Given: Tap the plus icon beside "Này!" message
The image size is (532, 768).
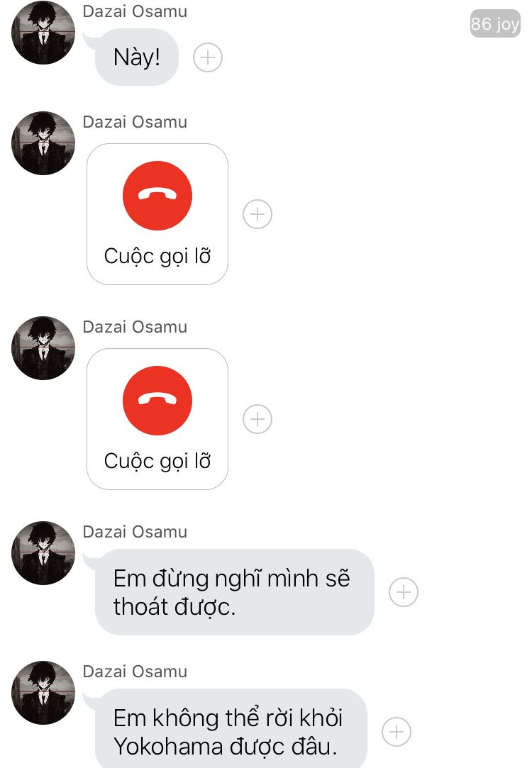Looking at the screenshot, I should 208,58.
